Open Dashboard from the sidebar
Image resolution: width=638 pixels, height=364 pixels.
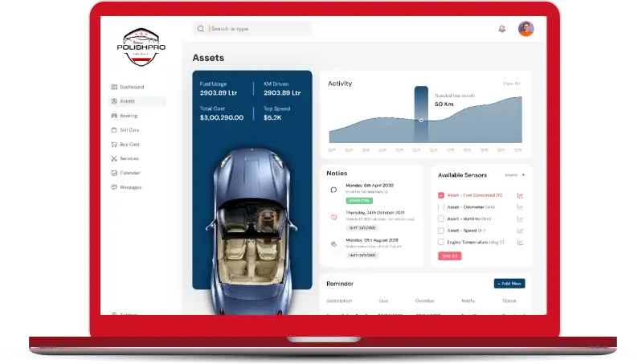(x=132, y=87)
